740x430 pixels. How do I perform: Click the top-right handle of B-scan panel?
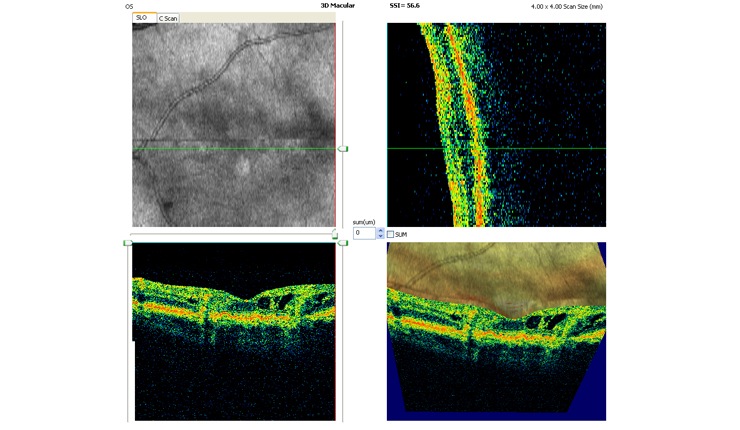[x=342, y=242]
